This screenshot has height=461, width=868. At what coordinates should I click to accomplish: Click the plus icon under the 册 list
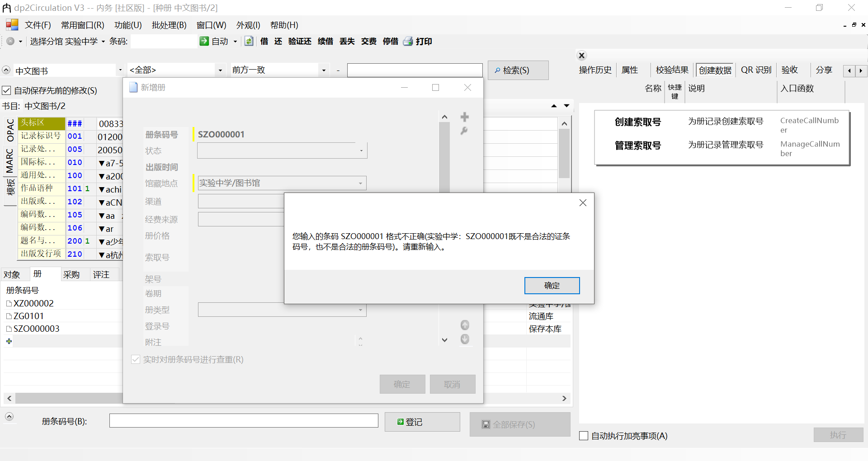[9, 341]
